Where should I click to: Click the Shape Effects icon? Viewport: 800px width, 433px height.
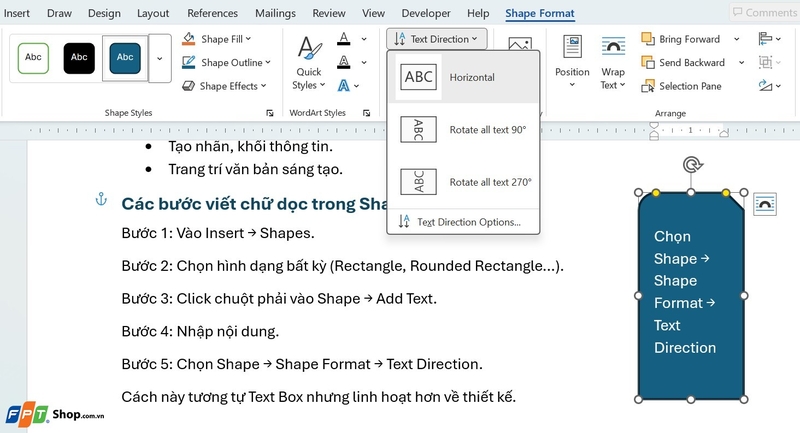[x=189, y=86]
